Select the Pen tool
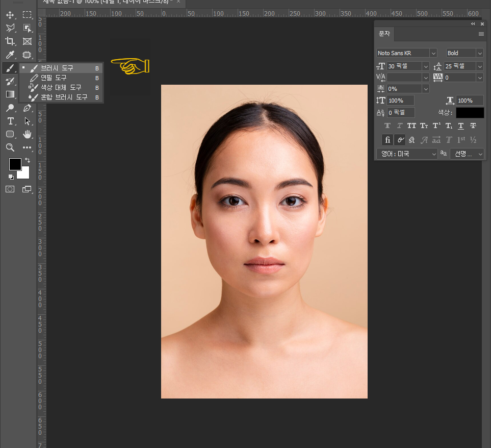Viewport: 491px width, 448px height. coord(27,108)
